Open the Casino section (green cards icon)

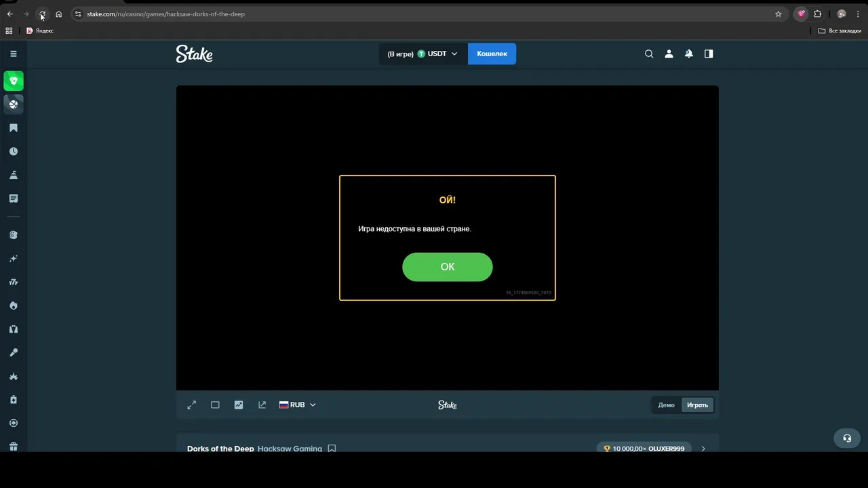tap(14, 81)
